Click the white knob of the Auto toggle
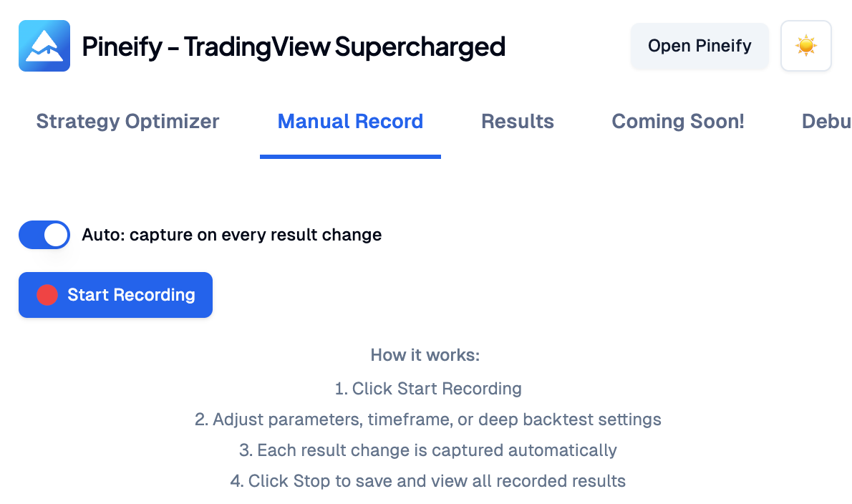The width and height of the screenshot is (852, 504). (x=55, y=235)
